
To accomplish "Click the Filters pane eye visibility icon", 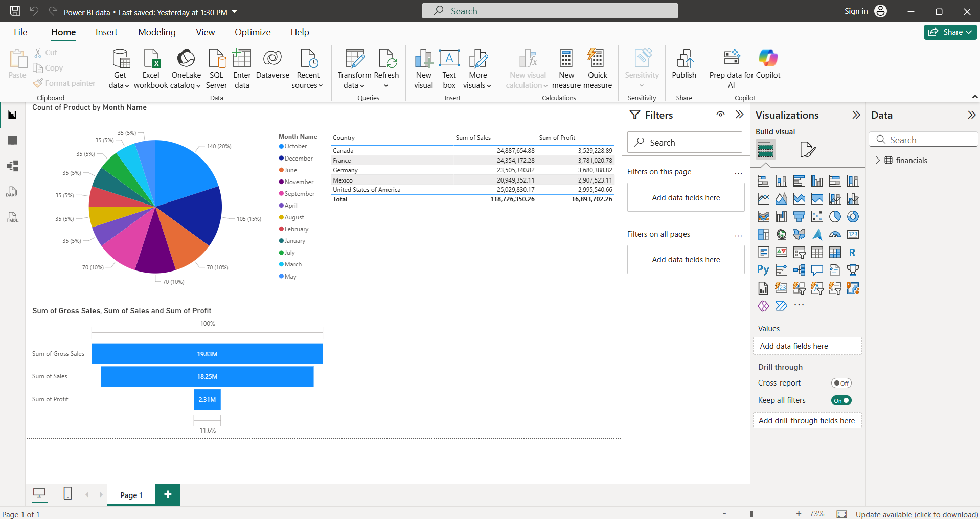I will [x=720, y=115].
